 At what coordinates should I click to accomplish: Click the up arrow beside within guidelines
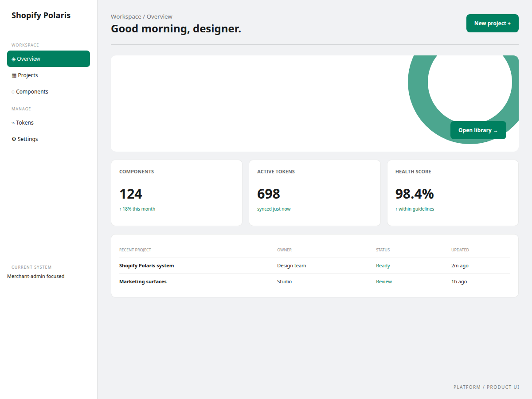[396, 209]
